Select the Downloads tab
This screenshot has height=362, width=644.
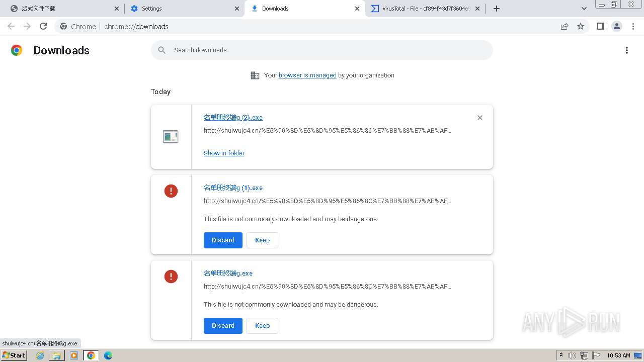tap(305, 9)
